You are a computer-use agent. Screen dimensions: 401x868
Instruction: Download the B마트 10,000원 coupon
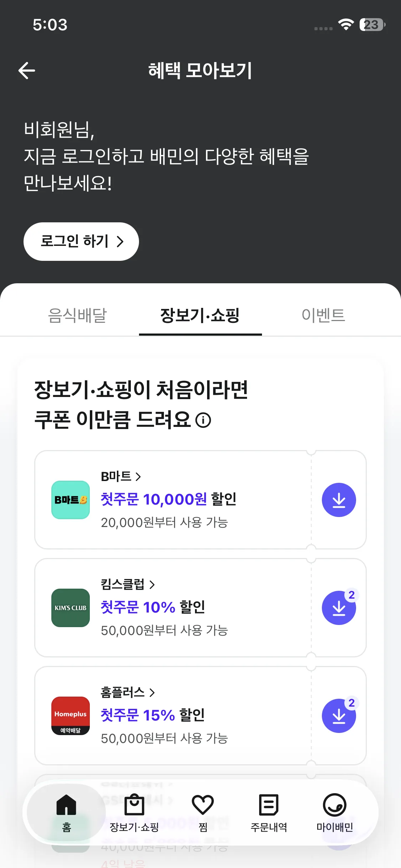tap(339, 500)
